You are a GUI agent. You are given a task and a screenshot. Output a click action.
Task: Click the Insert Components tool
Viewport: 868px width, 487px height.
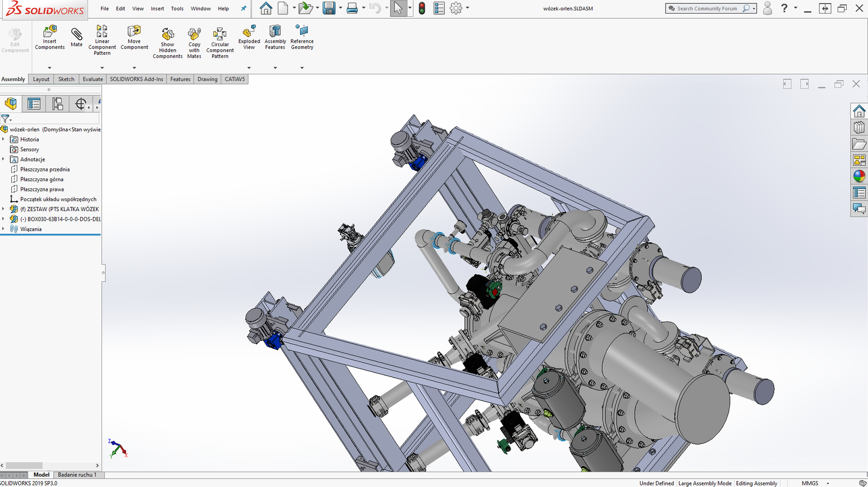pos(50,37)
